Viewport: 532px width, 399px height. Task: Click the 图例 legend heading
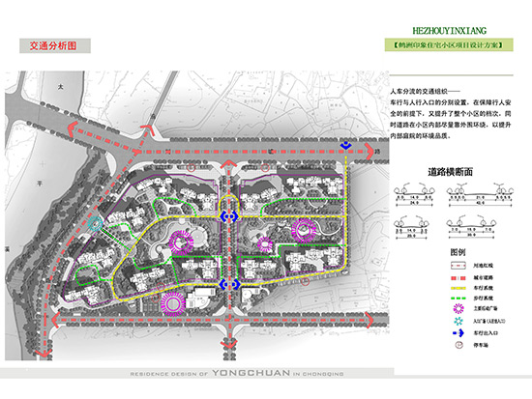point(458,252)
